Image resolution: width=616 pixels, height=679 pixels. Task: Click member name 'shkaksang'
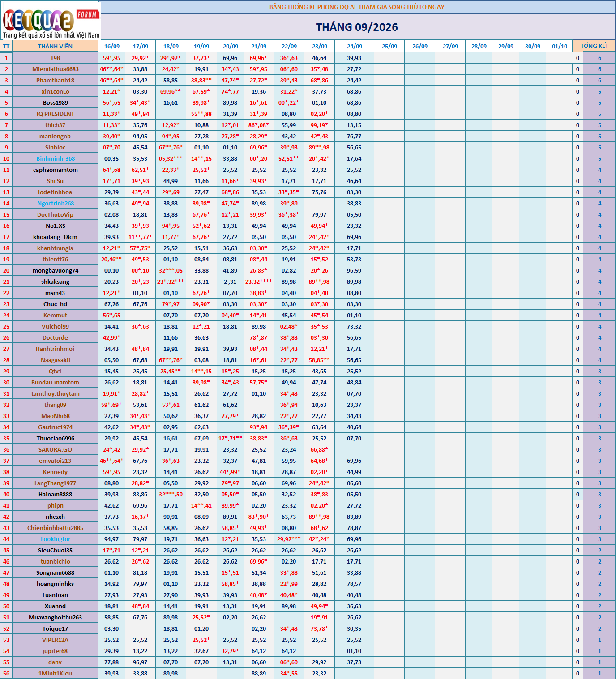coord(55,282)
